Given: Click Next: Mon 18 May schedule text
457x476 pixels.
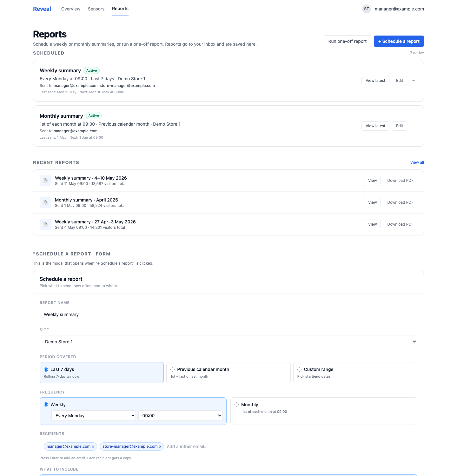Looking at the screenshot, I should click(x=102, y=92).
